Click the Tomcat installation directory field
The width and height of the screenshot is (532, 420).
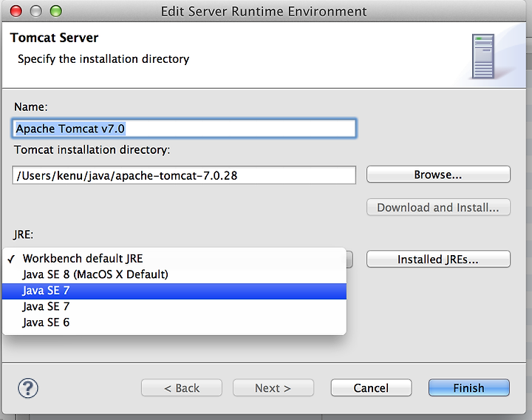click(x=184, y=175)
